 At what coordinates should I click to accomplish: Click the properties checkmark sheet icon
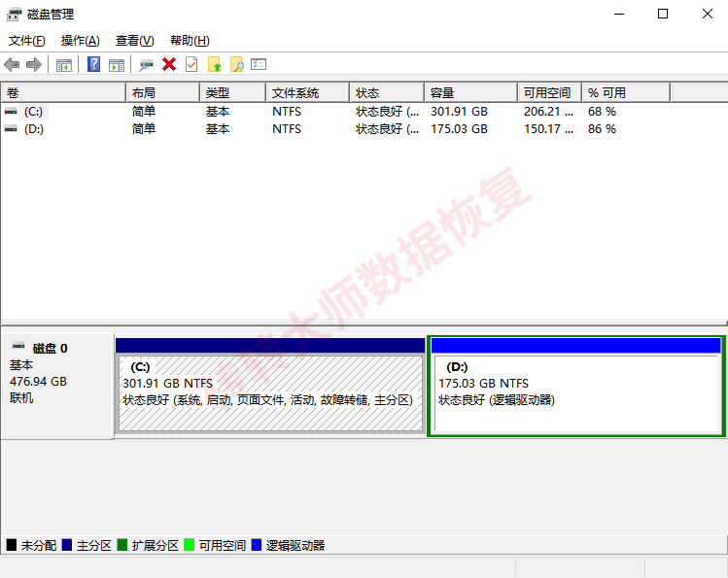[x=191, y=64]
